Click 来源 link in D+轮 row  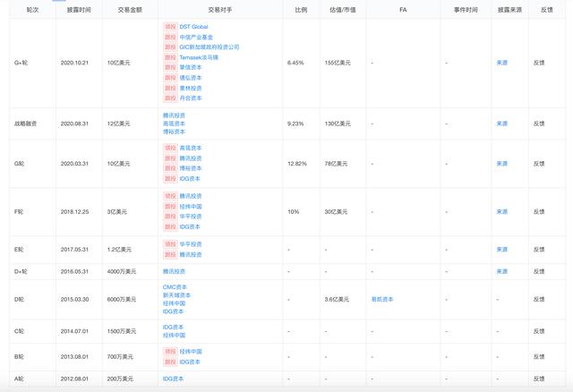[502, 271]
